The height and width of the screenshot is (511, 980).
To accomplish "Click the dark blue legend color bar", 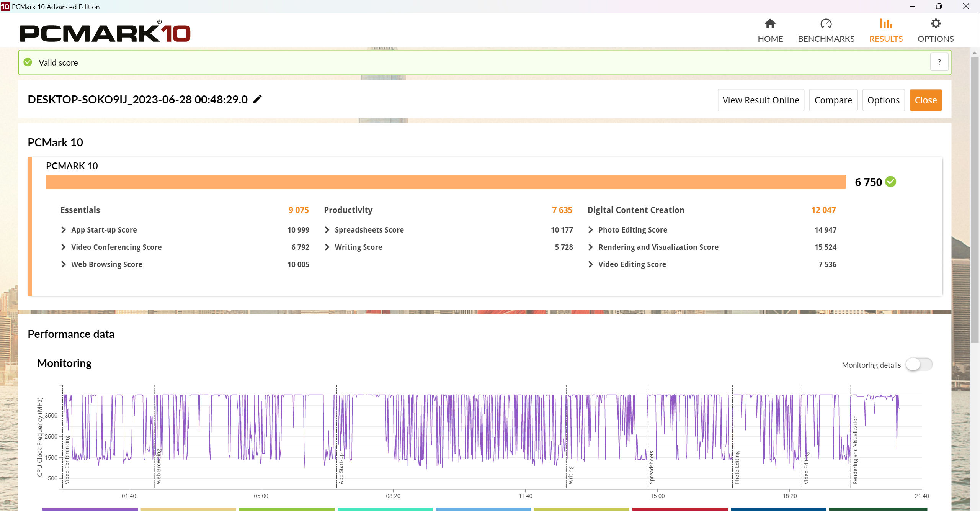I will point(778,509).
